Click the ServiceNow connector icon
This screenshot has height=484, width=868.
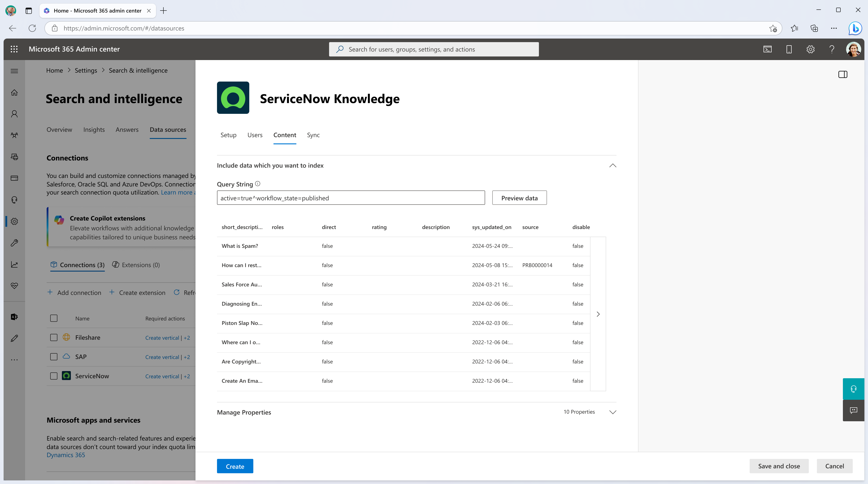[x=66, y=376]
